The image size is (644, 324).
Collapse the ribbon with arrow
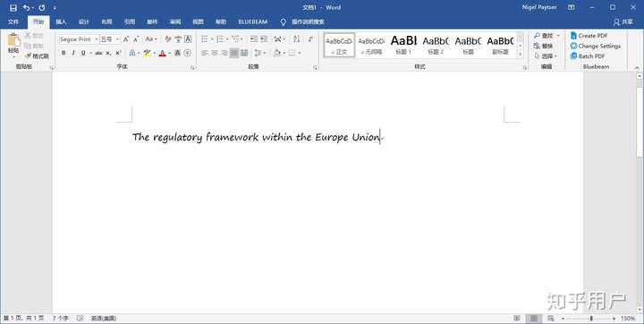pos(637,68)
